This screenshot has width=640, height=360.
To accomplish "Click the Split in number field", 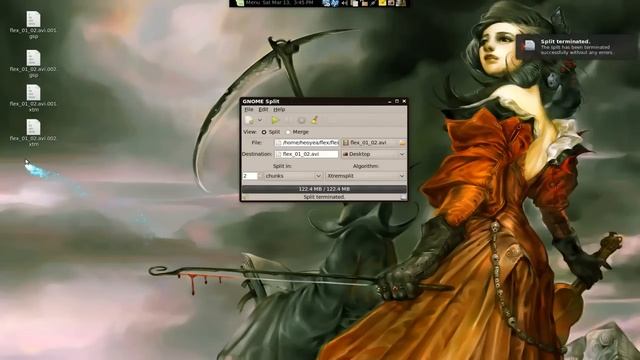I will pyautogui.click(x=250, y=176).
